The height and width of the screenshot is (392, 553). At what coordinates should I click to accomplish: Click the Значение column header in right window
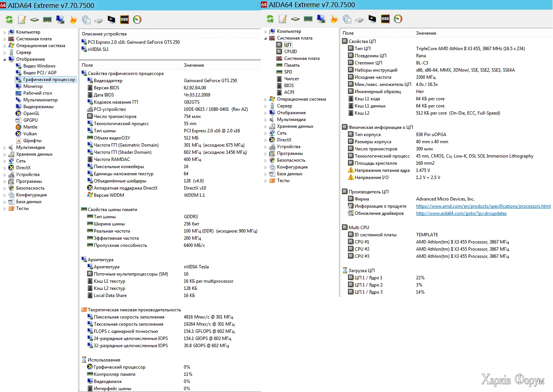coord(483,33)
